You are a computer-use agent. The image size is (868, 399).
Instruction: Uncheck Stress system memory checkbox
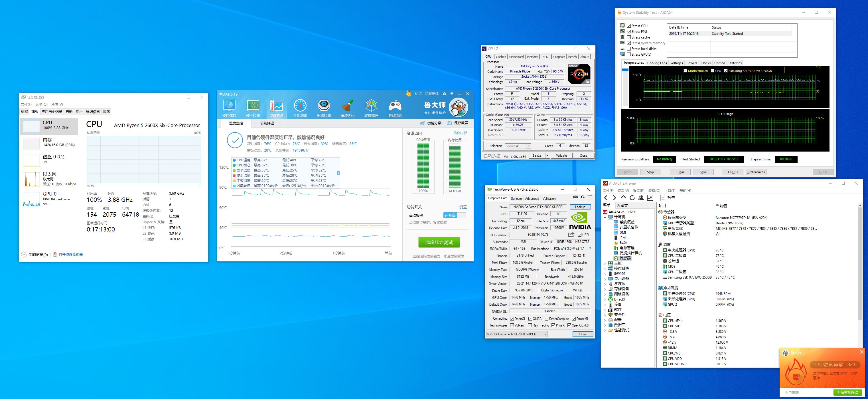pos(629,43)
